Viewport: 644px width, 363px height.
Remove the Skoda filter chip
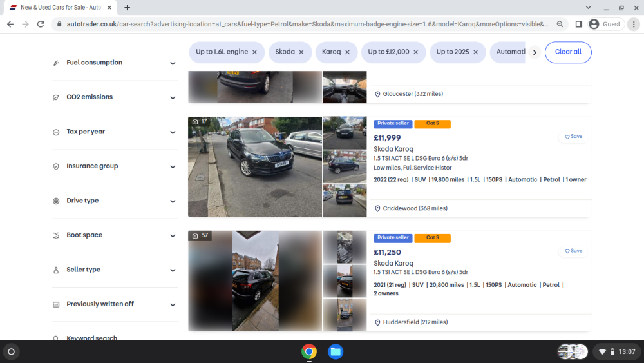click(301, 52)
